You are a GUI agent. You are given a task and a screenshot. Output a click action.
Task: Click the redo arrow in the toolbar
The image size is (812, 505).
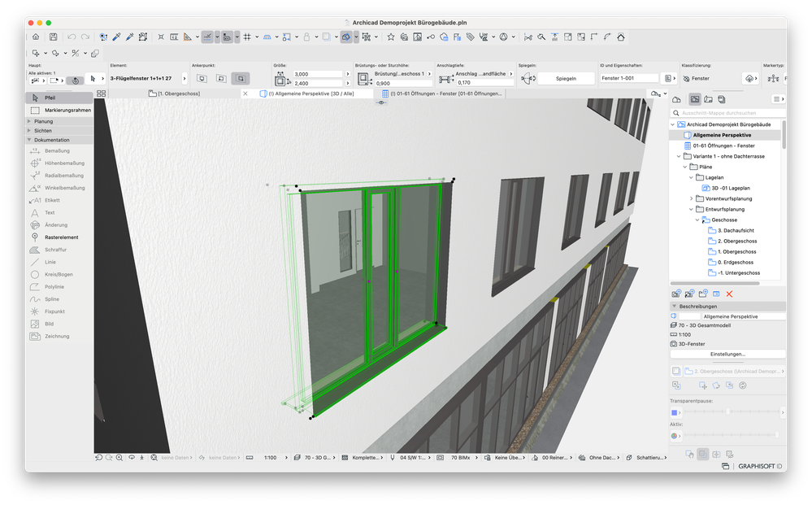tap(85, 37)
